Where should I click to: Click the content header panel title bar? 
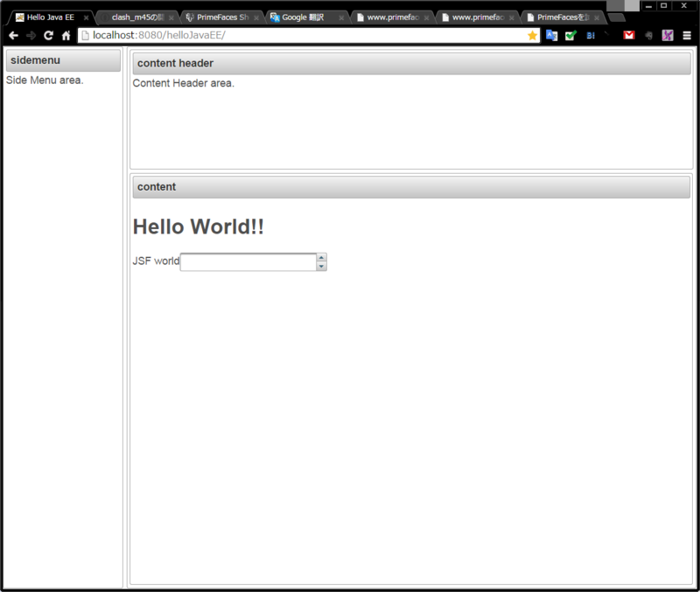[x=411, y=63]
